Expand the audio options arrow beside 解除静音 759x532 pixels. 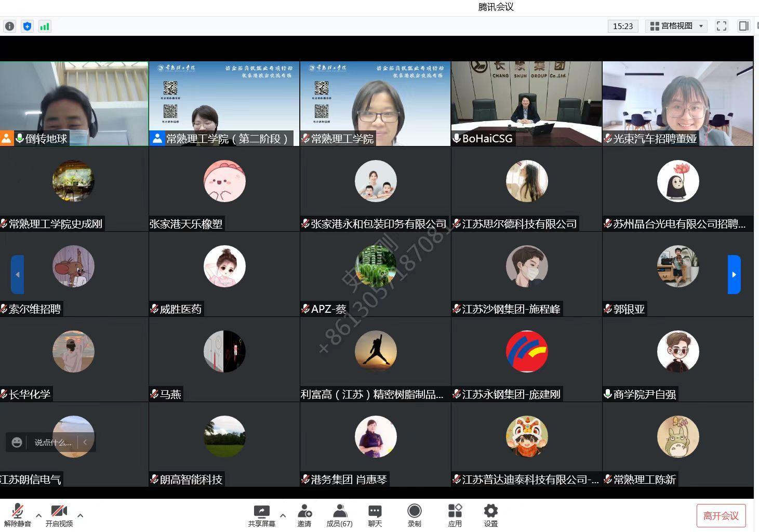point(39,515)
